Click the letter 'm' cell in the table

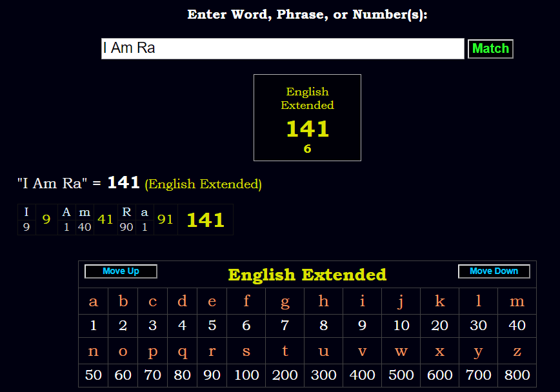tap(517, 301)
